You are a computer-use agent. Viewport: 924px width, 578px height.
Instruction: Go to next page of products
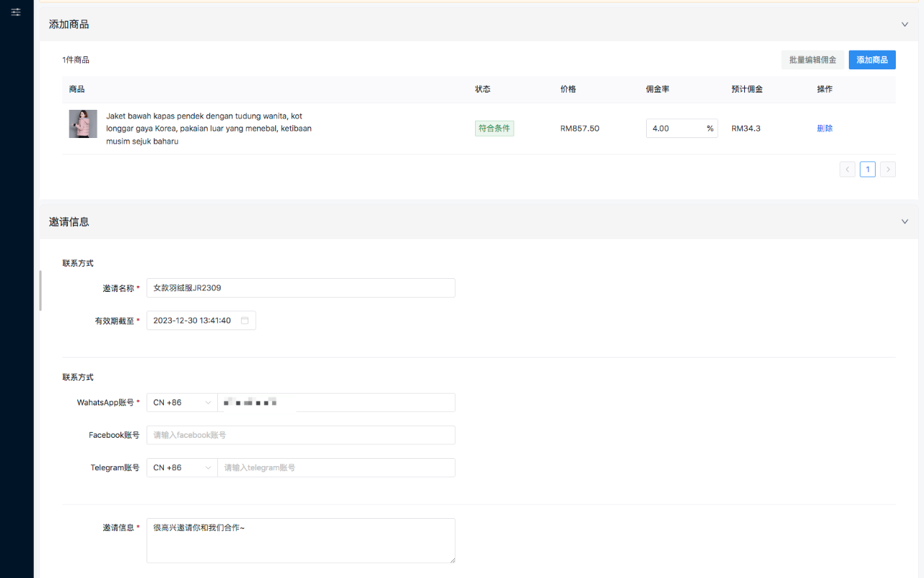coord(888,170)
